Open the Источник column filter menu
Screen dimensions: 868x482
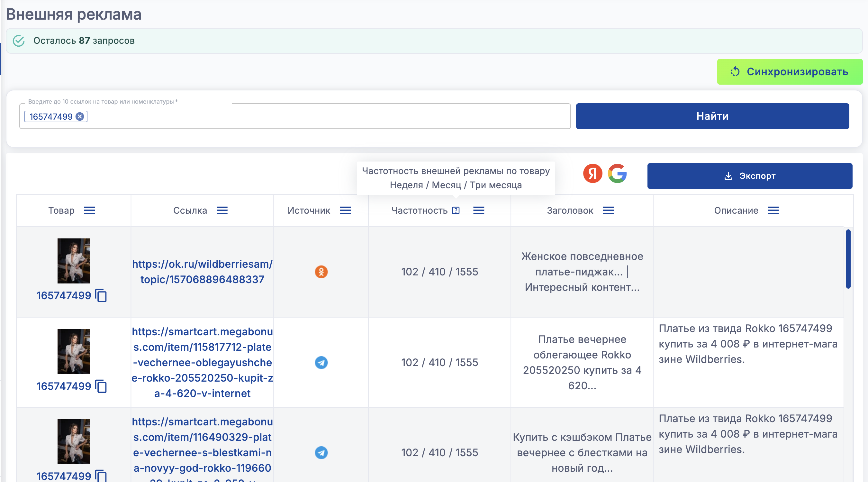pyautogui.click(x=345, y=210)
